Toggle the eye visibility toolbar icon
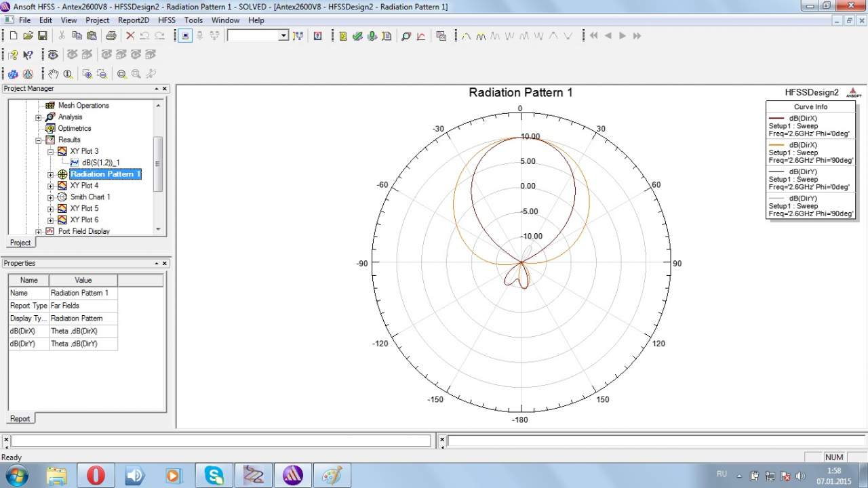Viewport: 868px width, 488px height. click(x=52, y=55)
